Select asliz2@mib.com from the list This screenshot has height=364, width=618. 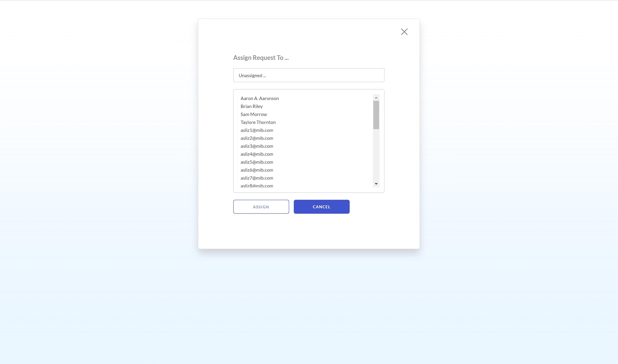pos(257,138)
